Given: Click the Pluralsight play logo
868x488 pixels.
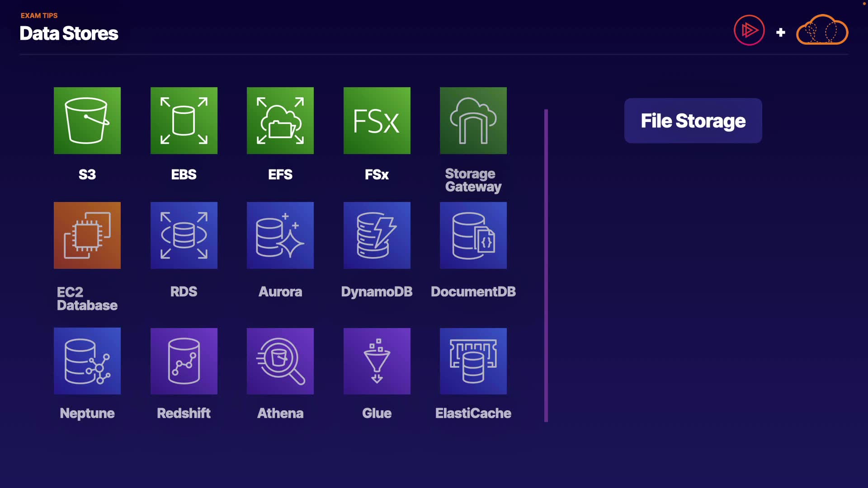Looking at the screenshot, I should click(749, 30).
